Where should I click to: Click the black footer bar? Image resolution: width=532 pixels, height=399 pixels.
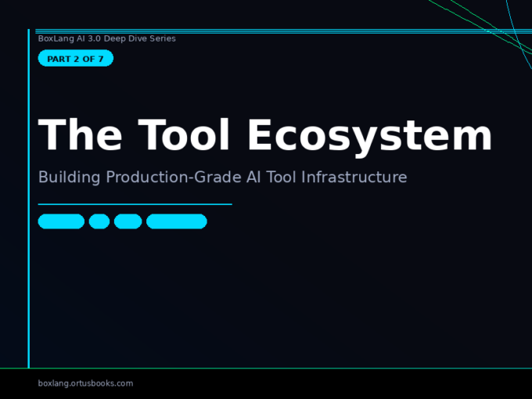click(x=313, y=384)
